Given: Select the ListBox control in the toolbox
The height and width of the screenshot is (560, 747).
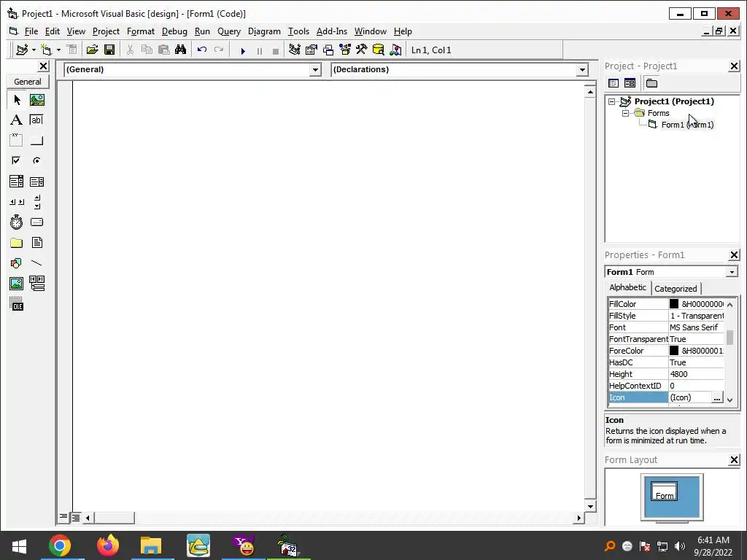Looking at the screenshot, I should pyautogui.click(x=36, y=182).
